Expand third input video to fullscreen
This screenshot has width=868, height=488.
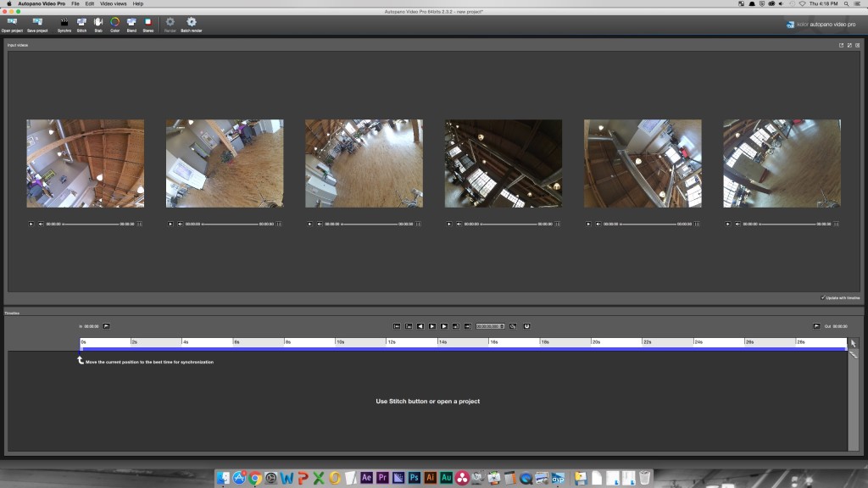(418, 224)
